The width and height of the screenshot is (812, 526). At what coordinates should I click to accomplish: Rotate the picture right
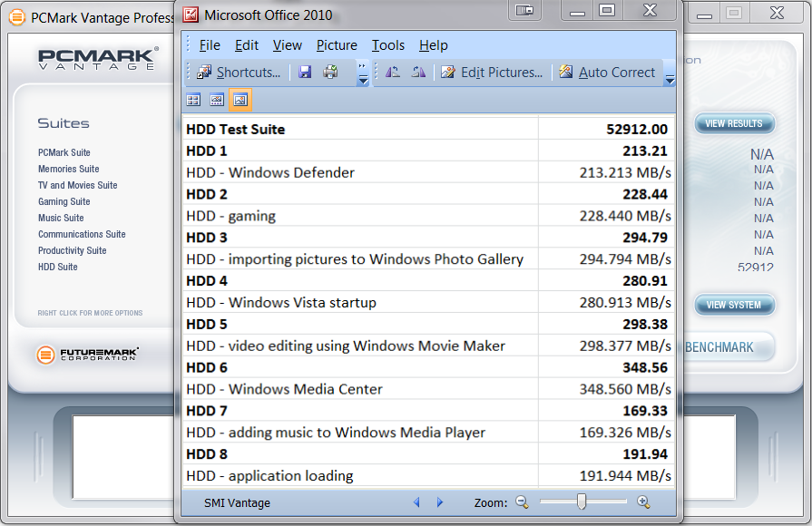tap(418, 73)
